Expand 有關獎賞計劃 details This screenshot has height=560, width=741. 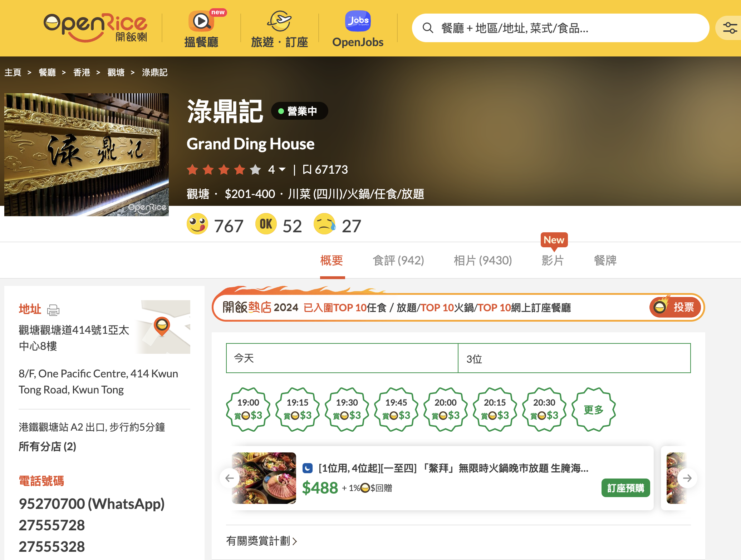tap(261, 541)
